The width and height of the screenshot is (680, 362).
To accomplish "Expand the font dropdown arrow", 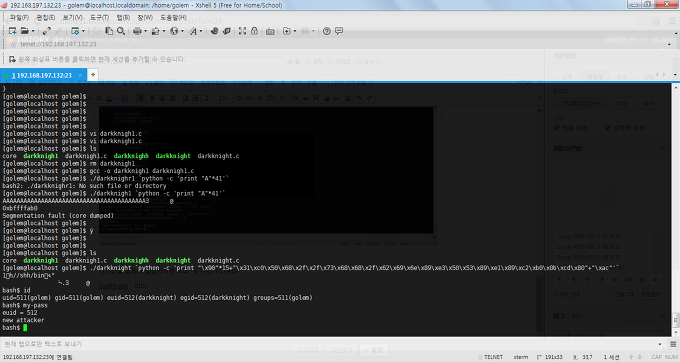I will click(201, 31).
